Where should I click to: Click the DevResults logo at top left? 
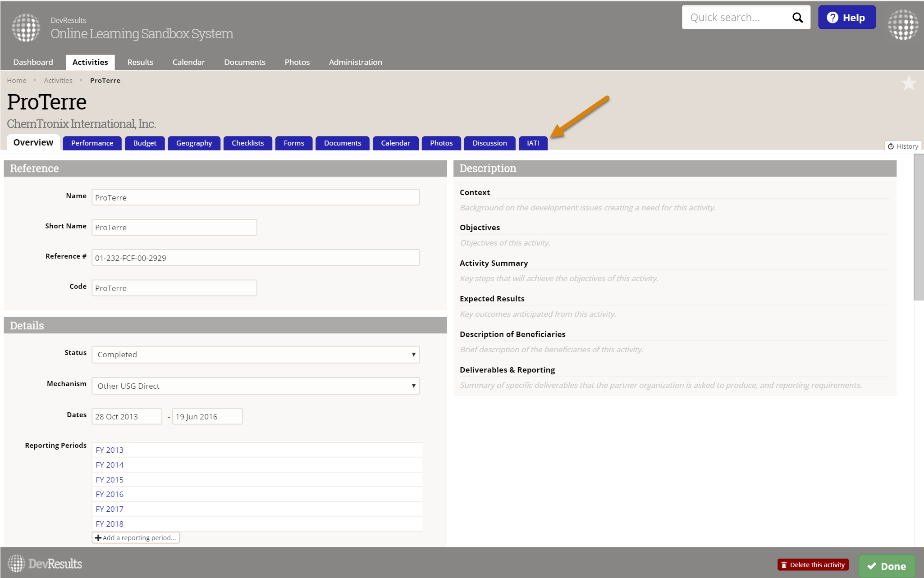(26, 27)
